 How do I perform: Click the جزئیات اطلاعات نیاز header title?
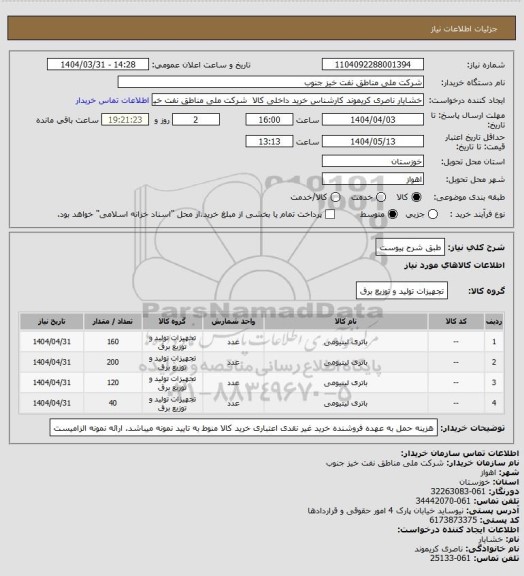click(x=464, y=29)
